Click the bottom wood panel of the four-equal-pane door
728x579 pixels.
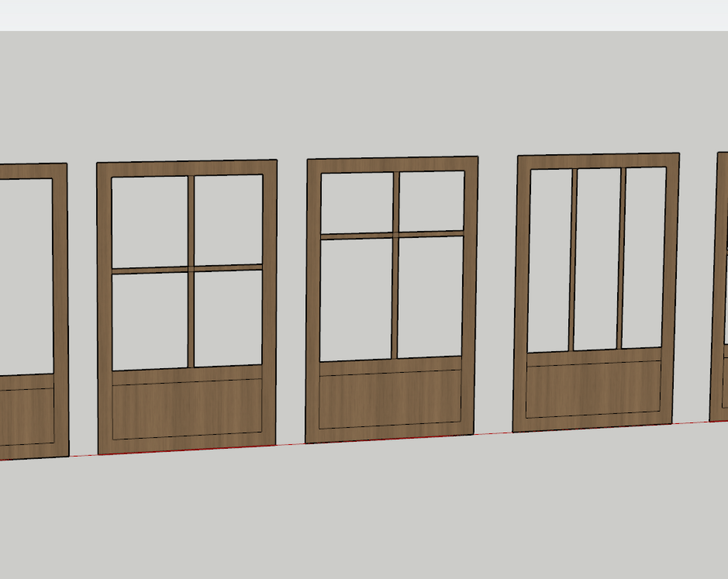187,408
